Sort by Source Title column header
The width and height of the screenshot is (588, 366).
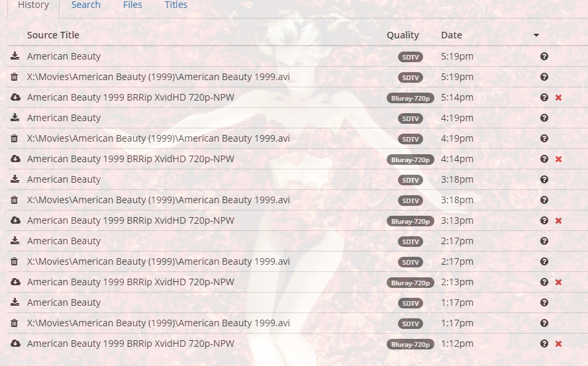pos(53,35)
